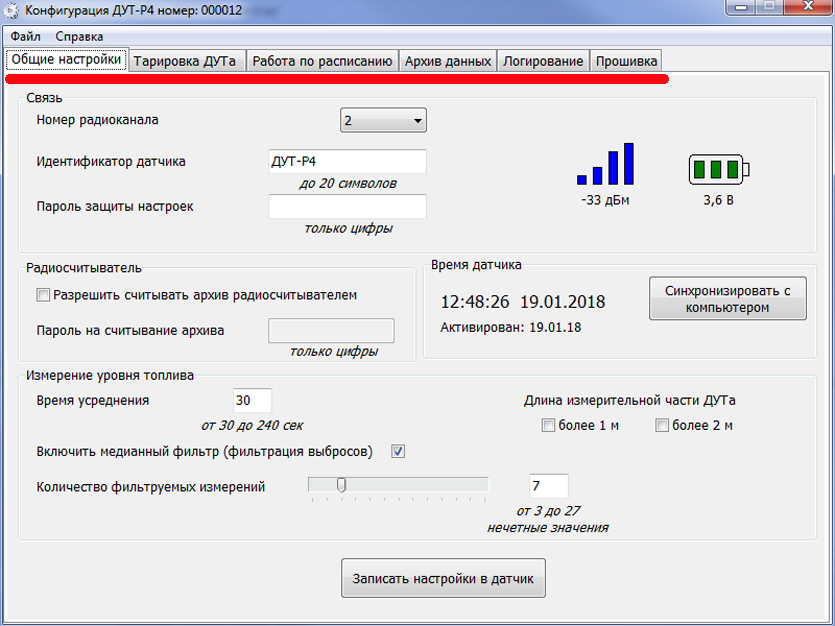
Task: Open the radio channel number dropdown
Action: tap(383, 120)
